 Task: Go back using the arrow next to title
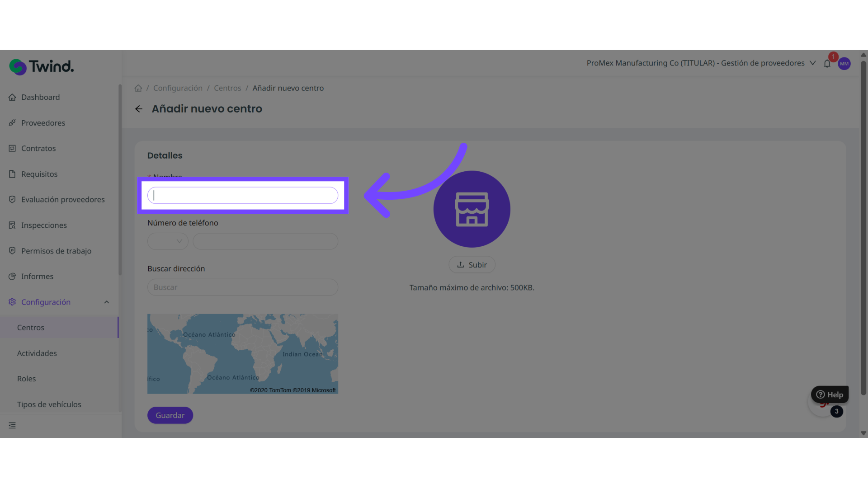click(x=139, y=109)
